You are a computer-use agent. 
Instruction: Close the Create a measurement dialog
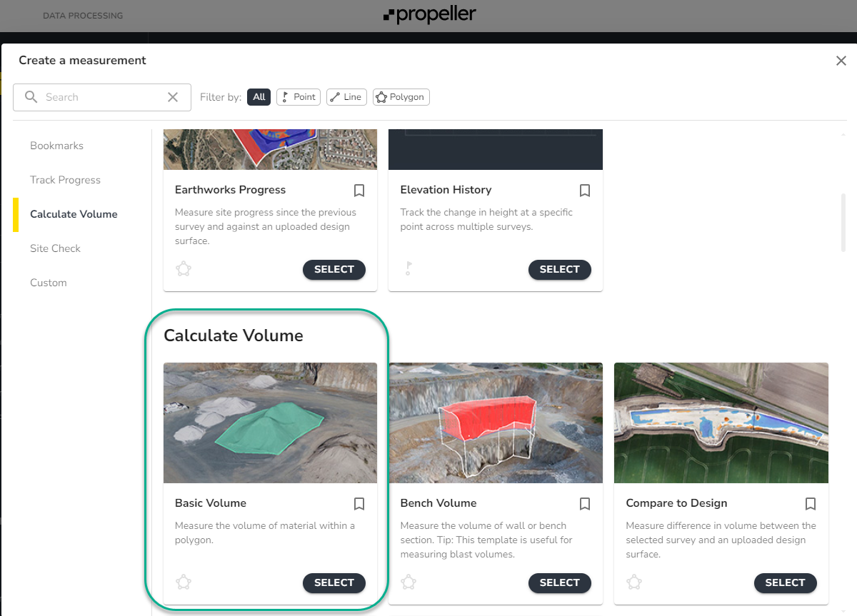[841, 61]
